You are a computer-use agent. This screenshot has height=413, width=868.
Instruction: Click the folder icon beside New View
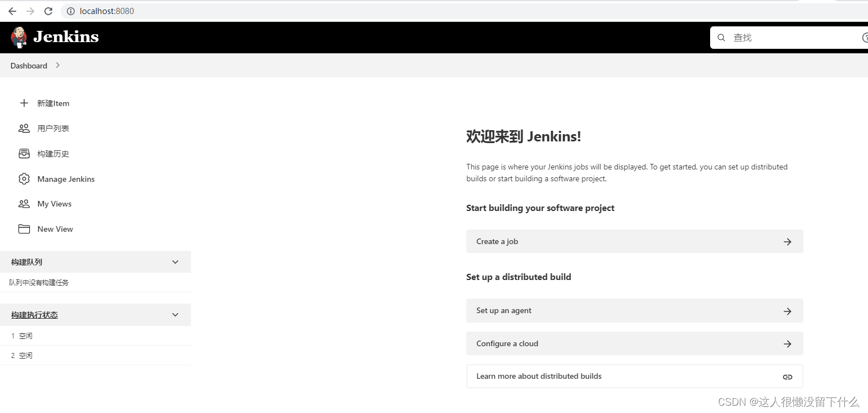pos(24,229)
